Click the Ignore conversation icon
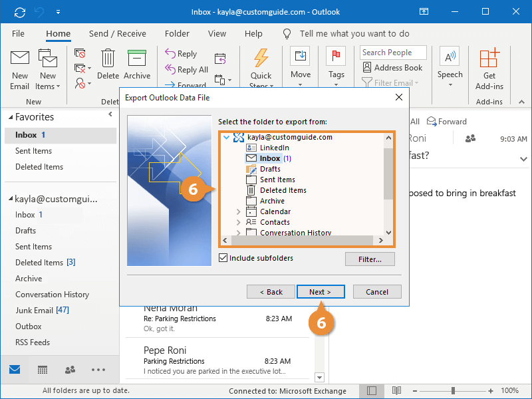Image resolution: width=532 pixels, height=399 pixels. click(80, 53)
